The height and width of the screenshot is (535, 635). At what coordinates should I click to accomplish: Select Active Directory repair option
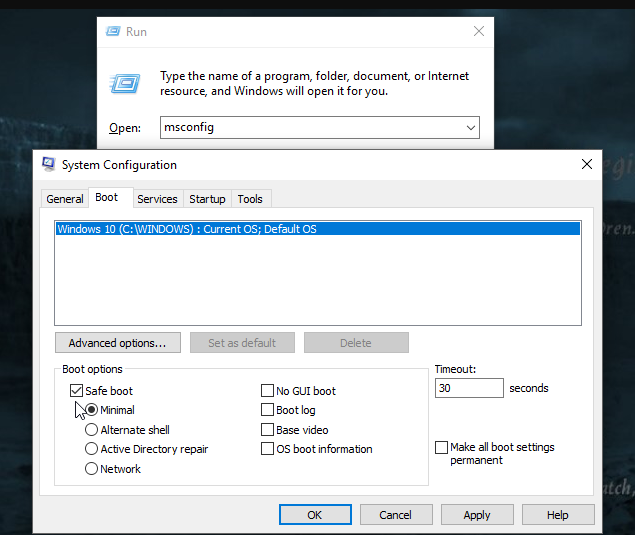[x=92, y=449]
